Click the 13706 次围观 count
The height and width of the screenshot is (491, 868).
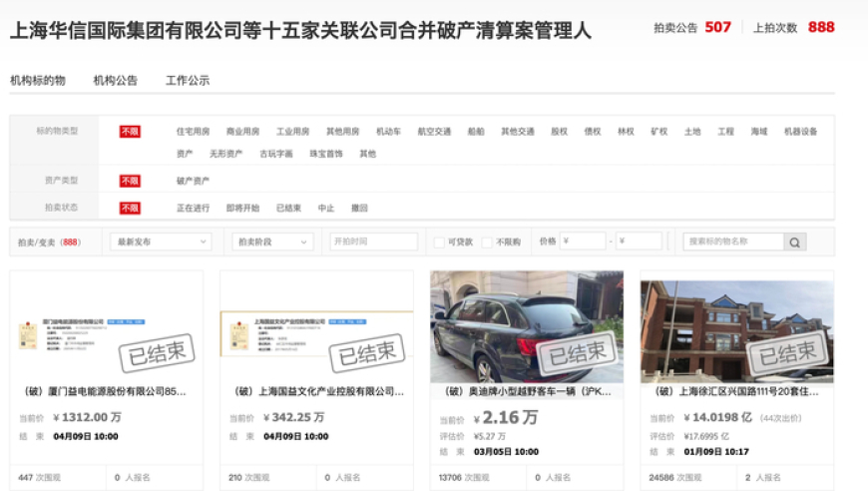pos(464,478)
